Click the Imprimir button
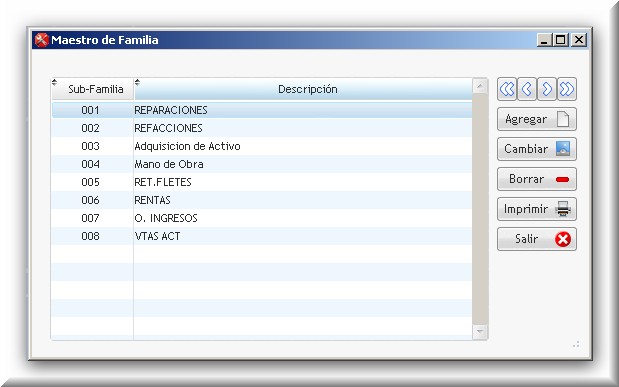 pyautogui.click(x=537, y=209)
